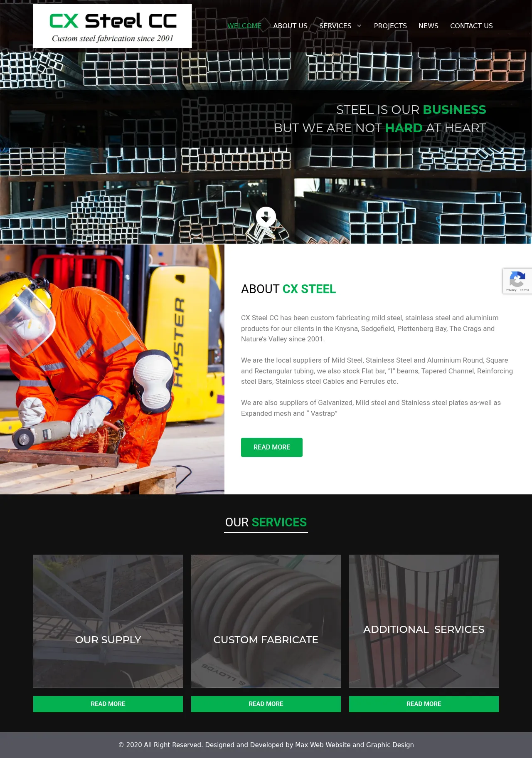Image resolution: width=532 pixels, height=758 pixels.
Task: Click the grinder worker photo
Action: [112, 369]
